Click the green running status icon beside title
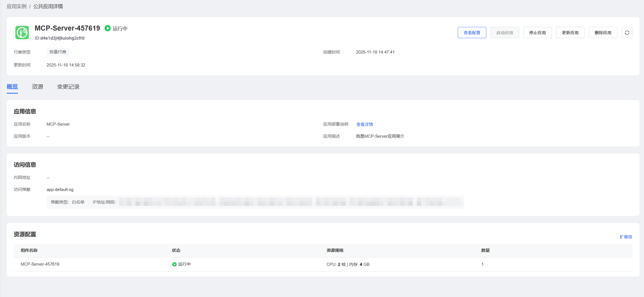644x297 pixels. pos(108,28)
